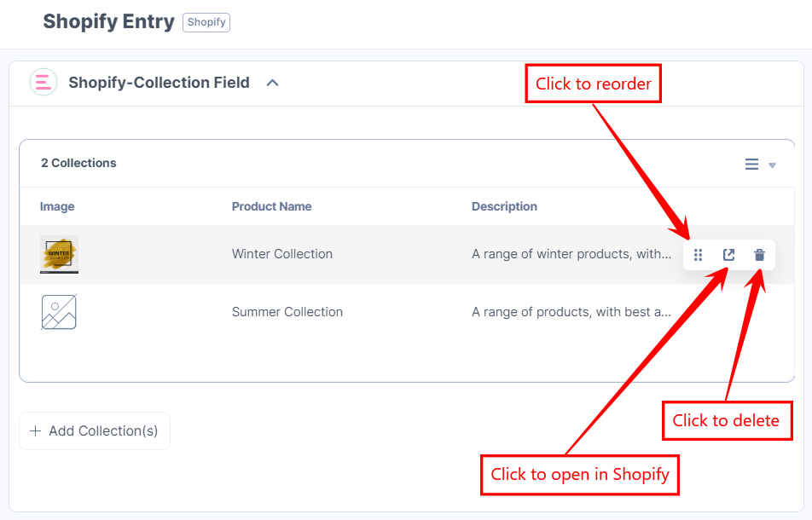812x520 pixels.
Task: Click the Description column header
Action: tap(504, 206)
